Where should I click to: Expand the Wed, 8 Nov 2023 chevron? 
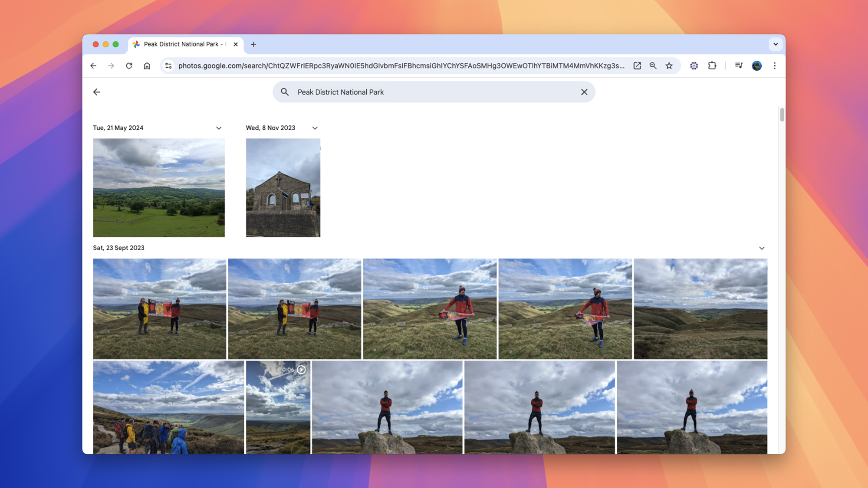click(315, 128)
